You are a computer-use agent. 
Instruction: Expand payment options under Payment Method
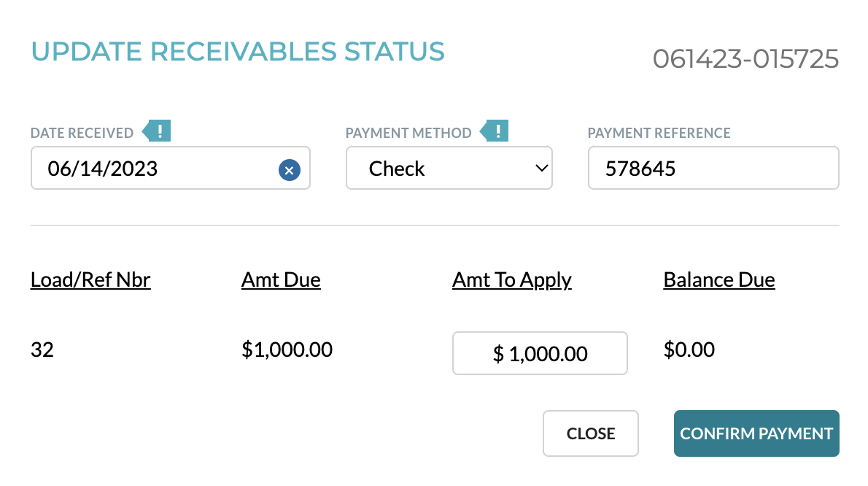click(449, 168)
